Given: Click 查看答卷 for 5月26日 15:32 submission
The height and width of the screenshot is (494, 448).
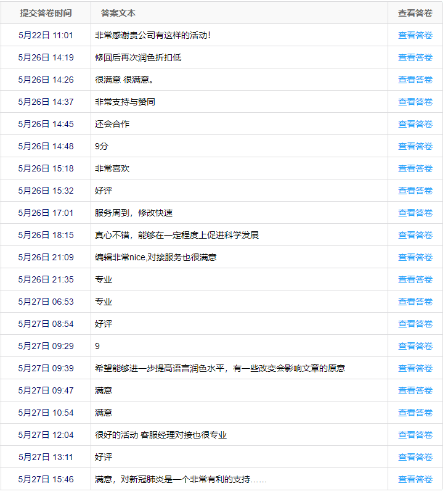Looking at the screenshot, I should tap(415, 191).
